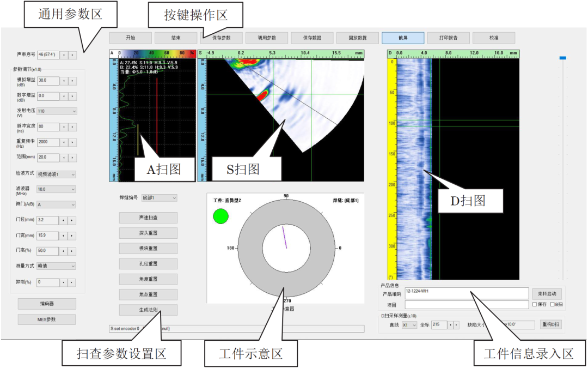Viewport: 588px width, 368px height.
Task: Click the 开始 start button
Action: (131, 38)
